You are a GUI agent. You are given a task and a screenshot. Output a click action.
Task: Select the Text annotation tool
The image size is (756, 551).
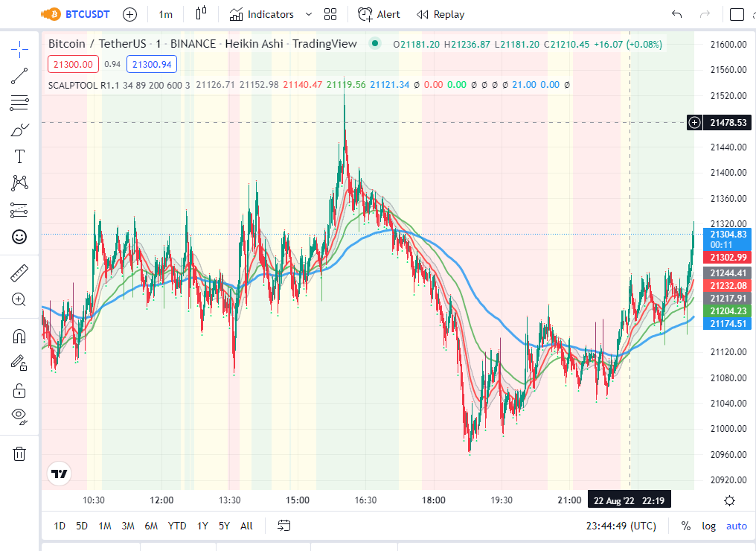pos(19,156)
